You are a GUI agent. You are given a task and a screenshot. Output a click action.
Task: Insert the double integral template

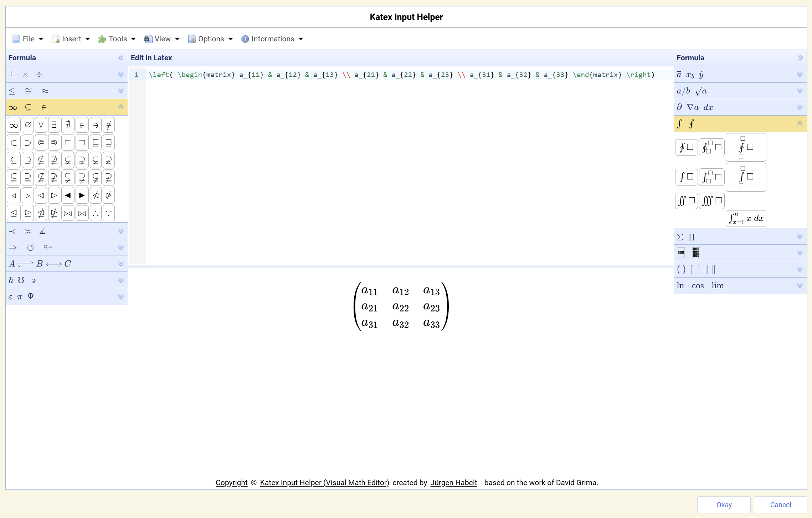point(686,201)
